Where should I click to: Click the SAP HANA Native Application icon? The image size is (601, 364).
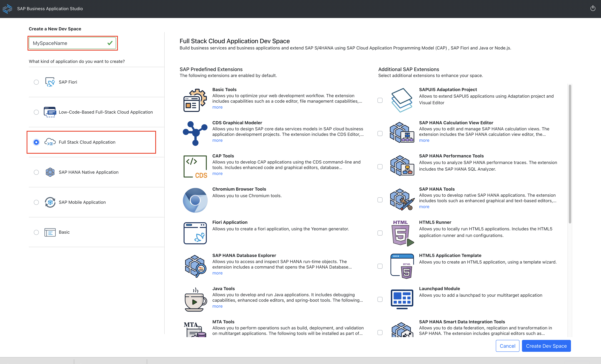[x=50, y=172]
